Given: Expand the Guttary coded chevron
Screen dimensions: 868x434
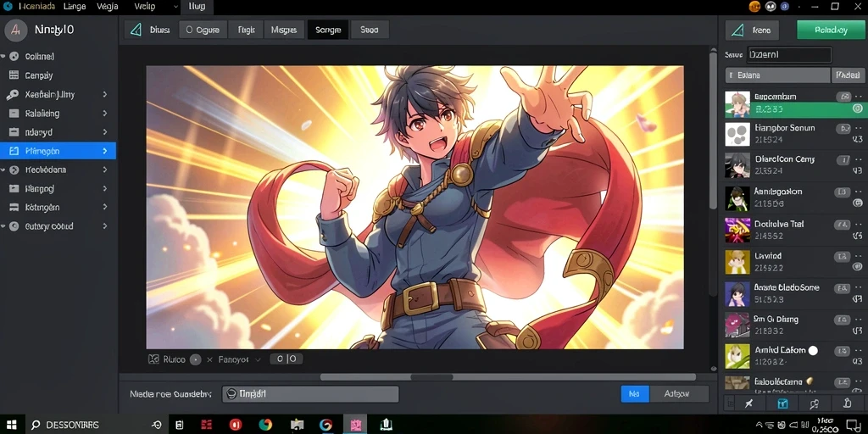Looking at the screenshot, I should coord(104,226).
